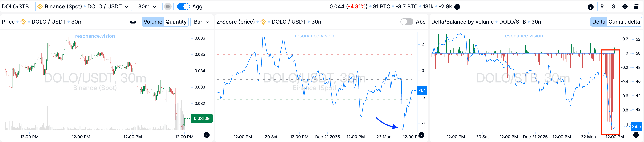The width and height of the screenshot is (644, 142).
Task: Click the gray record circle icon
Action: click(168, 7)
